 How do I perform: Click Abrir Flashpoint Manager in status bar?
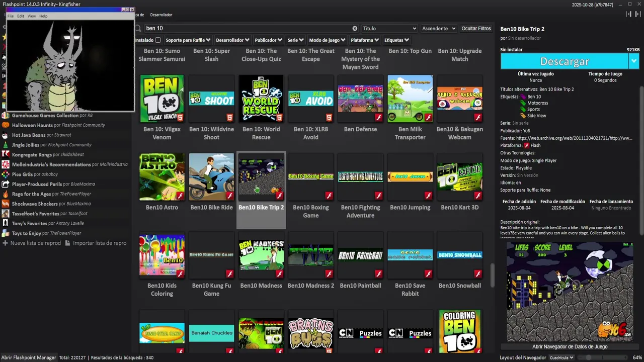[x=29, y=357]
